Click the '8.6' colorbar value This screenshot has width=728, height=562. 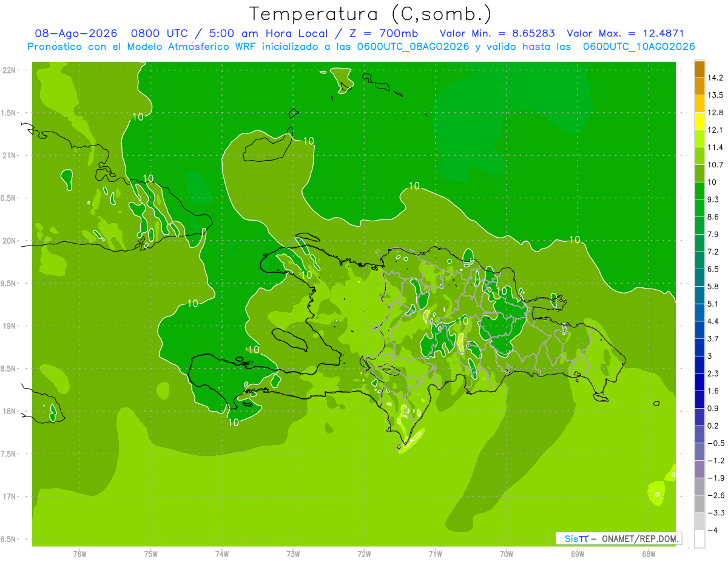click(714, 216)
